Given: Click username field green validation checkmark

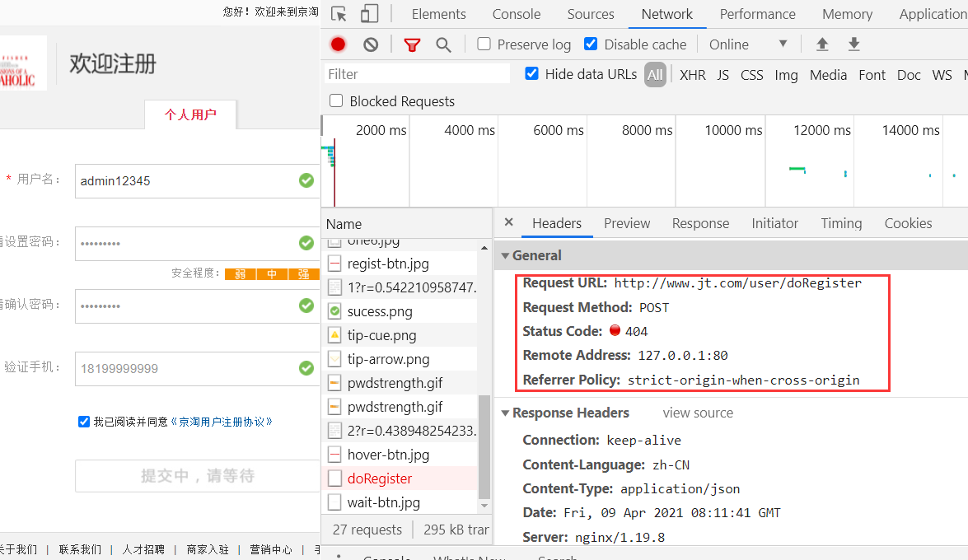Looking at the screenshot, I should 306,180.
